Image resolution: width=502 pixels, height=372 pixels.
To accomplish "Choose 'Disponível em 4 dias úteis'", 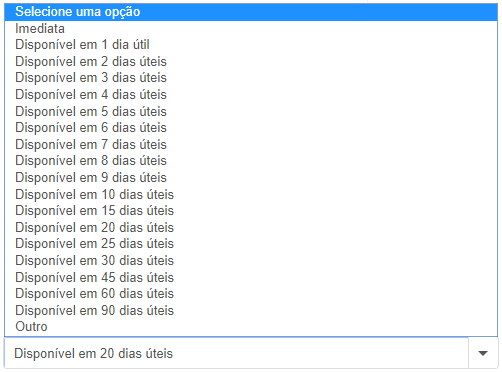I will tap(251, 95).
